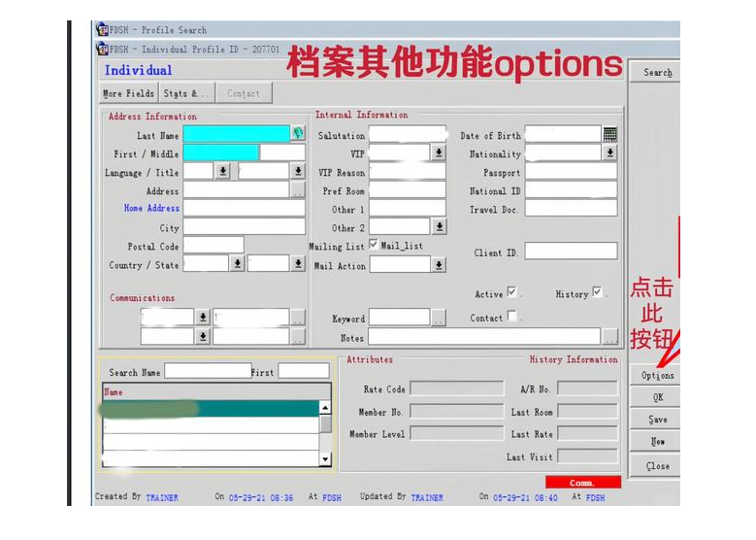Viewport: 756px width, 540px height.
Task: Click First field beside Search Name
Action: point(304,371)
